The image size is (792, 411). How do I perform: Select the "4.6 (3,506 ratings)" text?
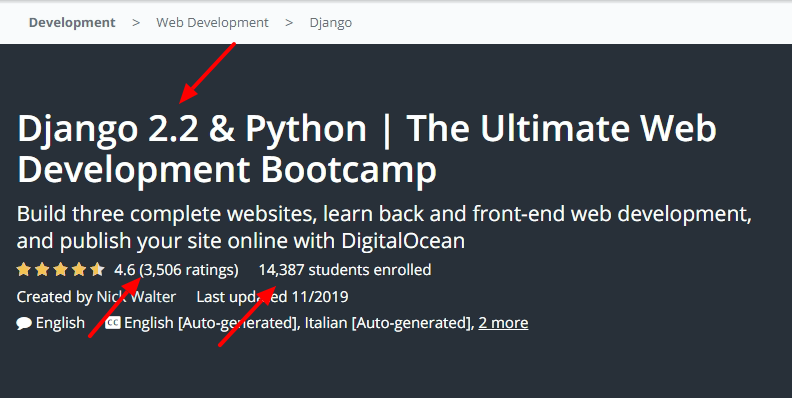(176, 270)
